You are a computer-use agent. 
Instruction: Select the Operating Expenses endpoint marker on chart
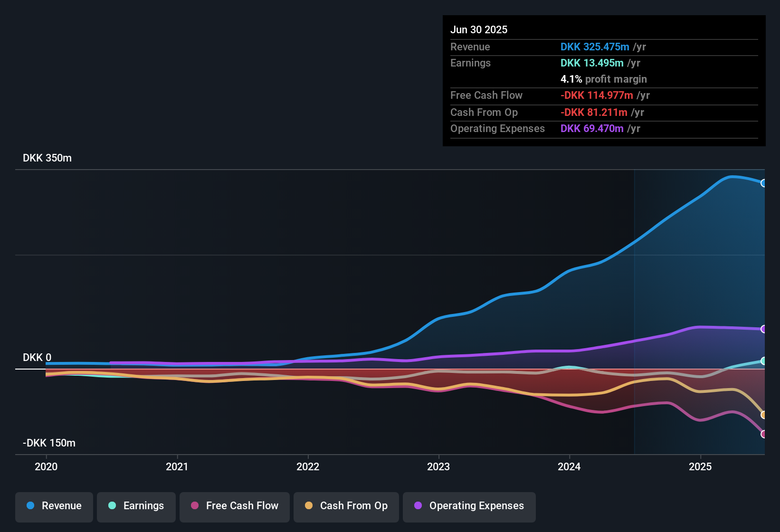click(764, 329)
